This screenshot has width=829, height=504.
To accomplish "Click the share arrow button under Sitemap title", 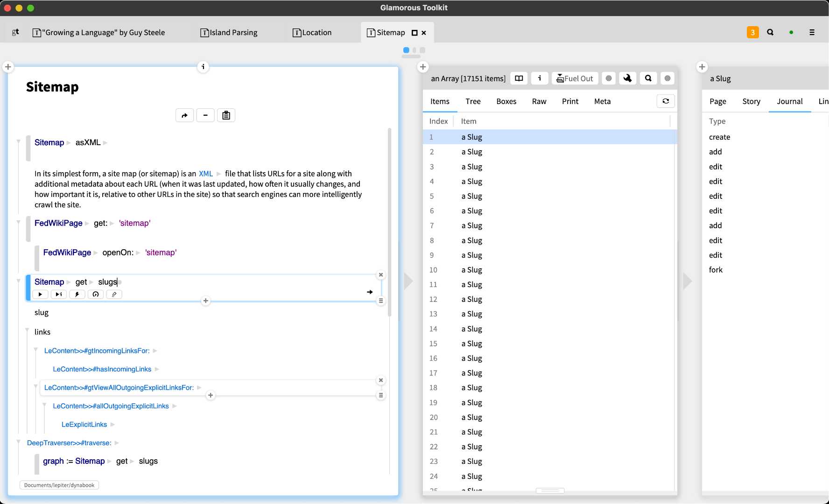I will pyautogui.click(x=184, y=115).
